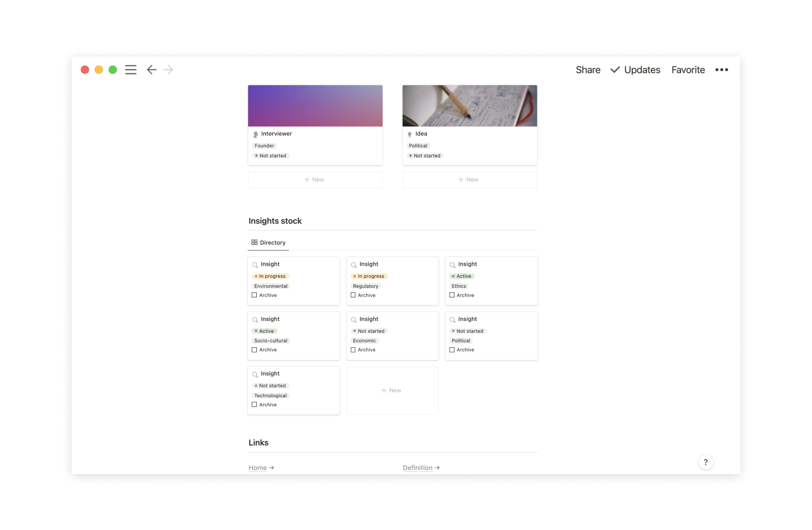The image size is (812, 530).
Task: Go forward with the right arrow
Action: 168,70
